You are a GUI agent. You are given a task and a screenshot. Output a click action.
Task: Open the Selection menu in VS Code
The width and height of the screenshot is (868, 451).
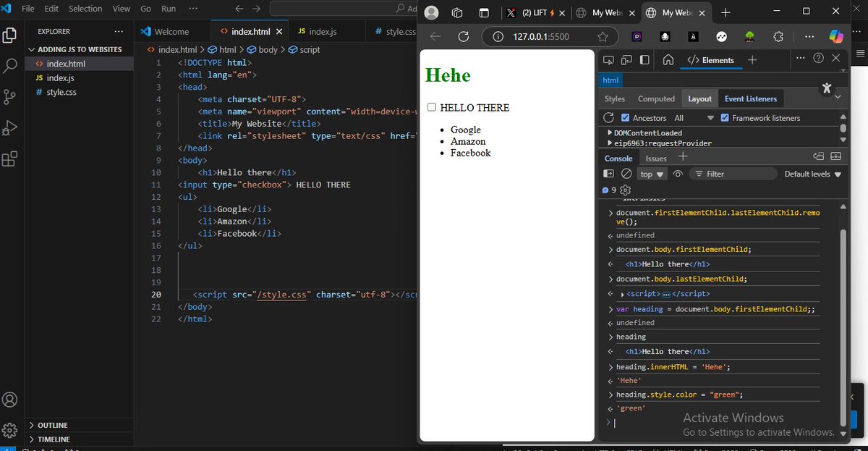coord(85,9)
